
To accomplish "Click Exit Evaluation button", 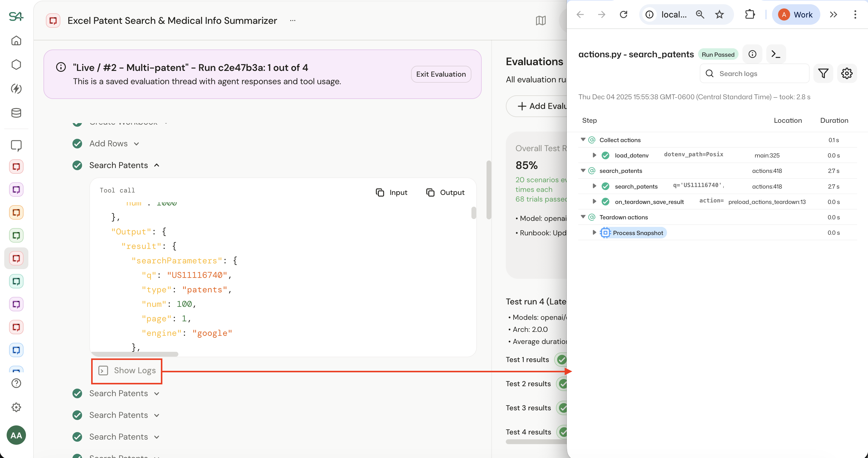I will pyautogui.click(x=441, y=74).
